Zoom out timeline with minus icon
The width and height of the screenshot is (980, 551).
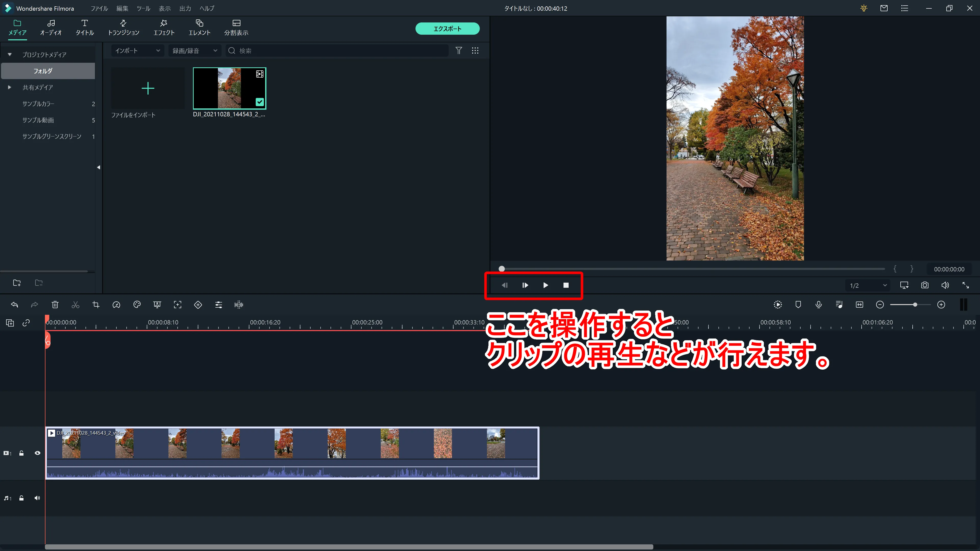pyautogui.click(x=880, y=305)
